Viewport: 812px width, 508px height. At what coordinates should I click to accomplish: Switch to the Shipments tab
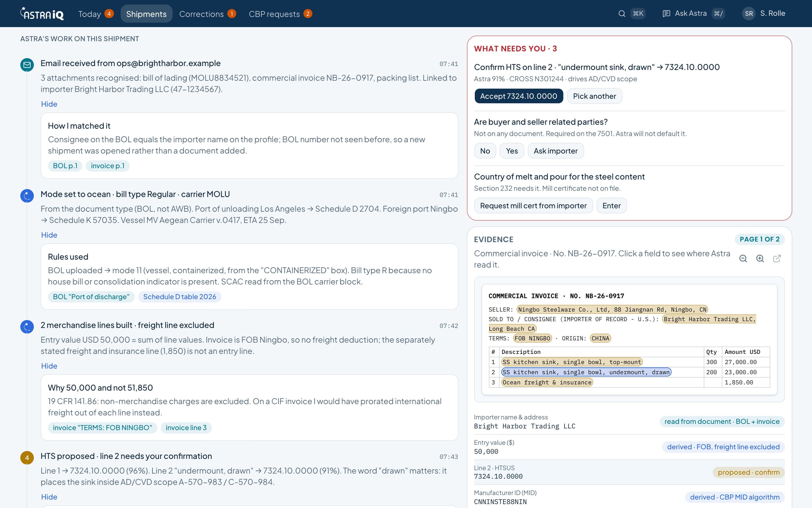146,14
